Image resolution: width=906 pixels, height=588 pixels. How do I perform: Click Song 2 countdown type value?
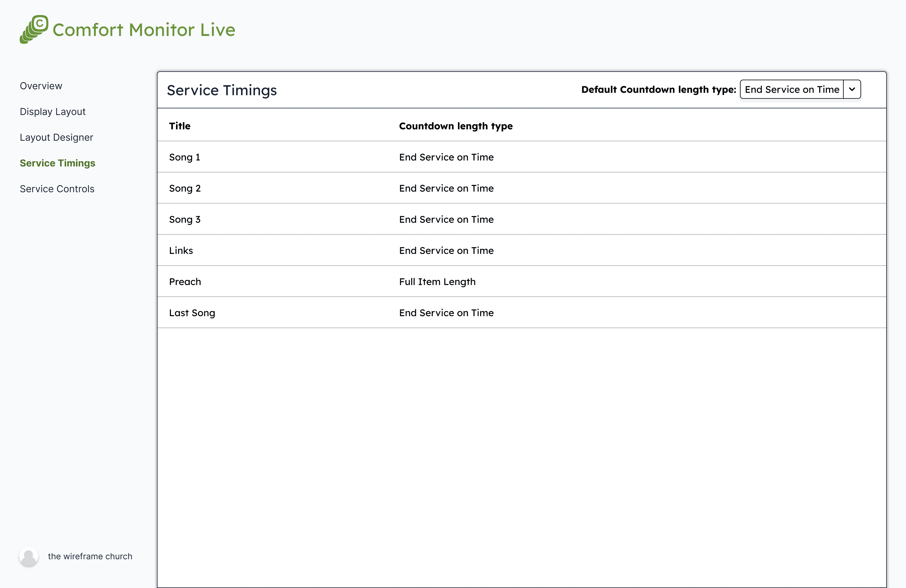click(x=446, y=188)
